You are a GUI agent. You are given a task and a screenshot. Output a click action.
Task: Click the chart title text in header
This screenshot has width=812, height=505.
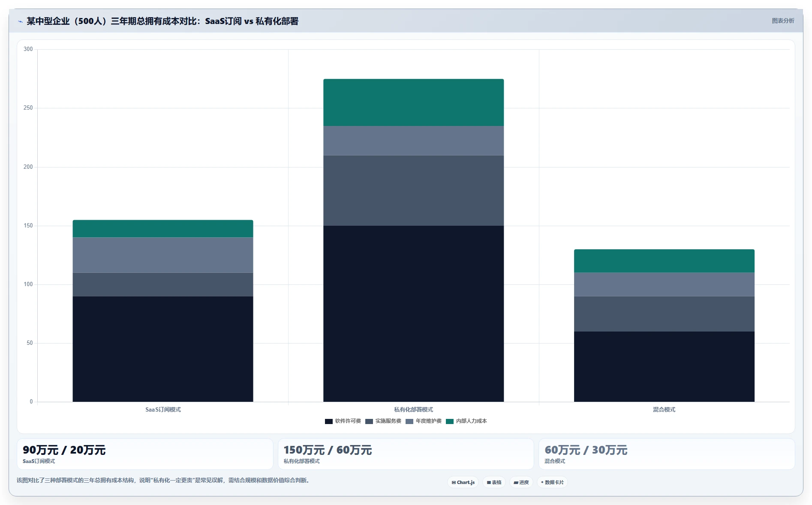[162, 21]
